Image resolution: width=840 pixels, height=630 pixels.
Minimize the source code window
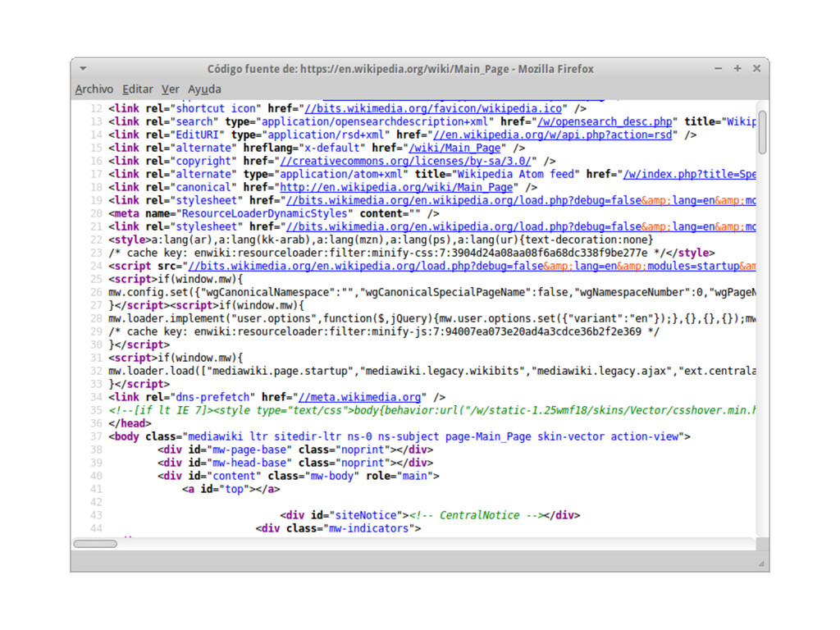718,69
